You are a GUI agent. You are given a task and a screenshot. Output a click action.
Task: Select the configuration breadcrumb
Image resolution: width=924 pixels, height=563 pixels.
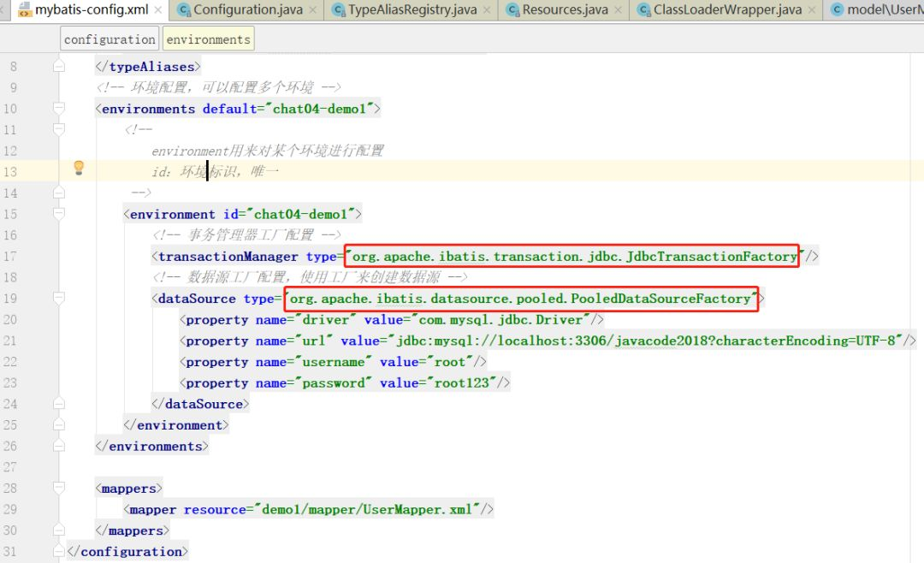point(110,39)
